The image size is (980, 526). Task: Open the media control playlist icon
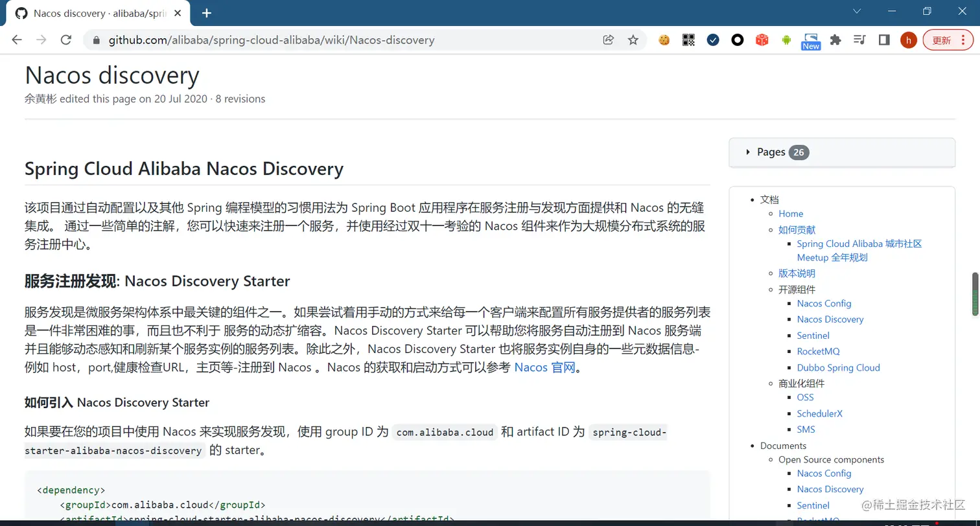point(860,40)
